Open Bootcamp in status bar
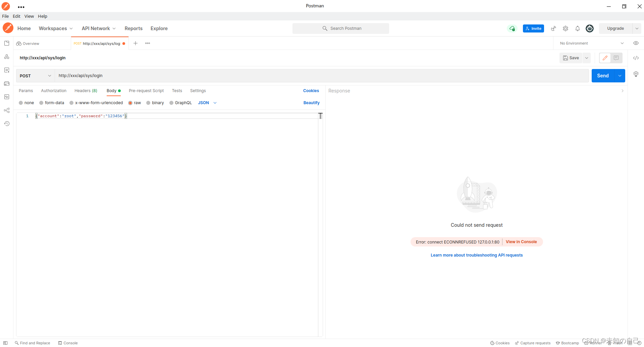Viewport: 644px width, 347px height. click(567, 343)
